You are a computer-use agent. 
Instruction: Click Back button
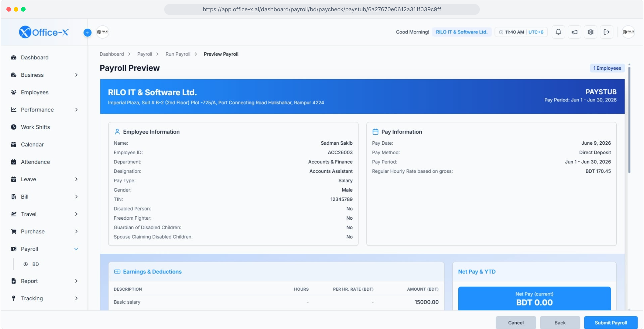(560, 323)
